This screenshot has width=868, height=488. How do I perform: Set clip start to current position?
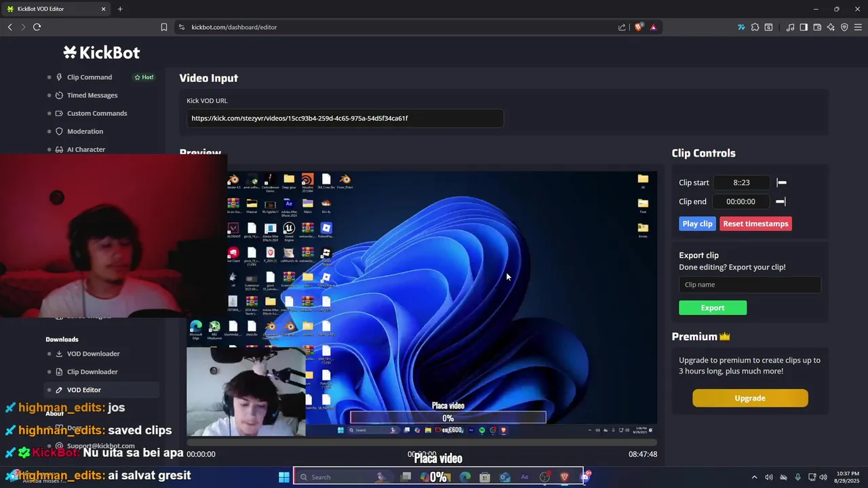[x=781, y=183]
